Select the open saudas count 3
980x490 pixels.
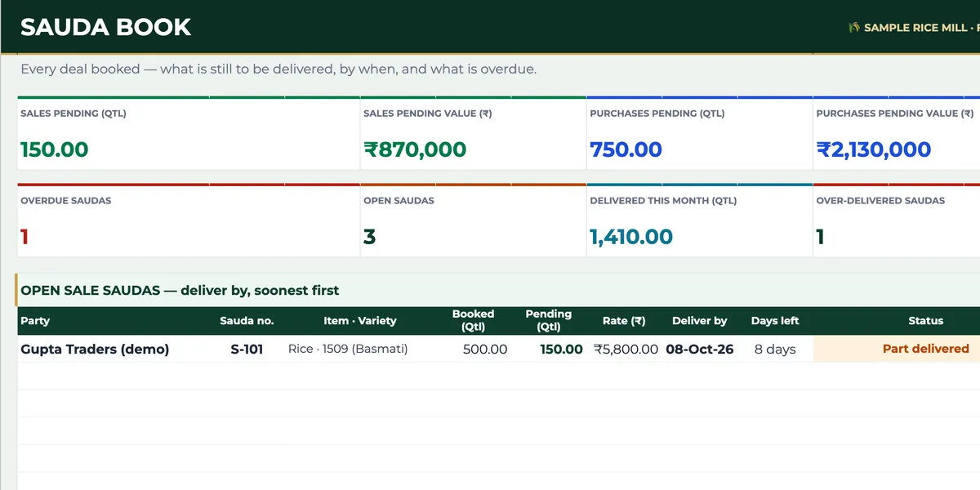(x=369, y=237)
